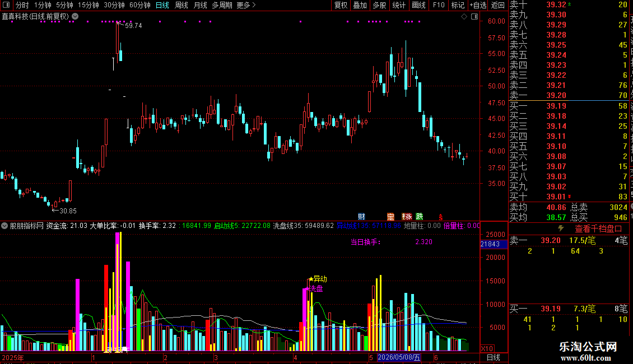Click the 当日换手 label
The height and width of the screenshot is (364, 633).
click(x=365, y=242)
